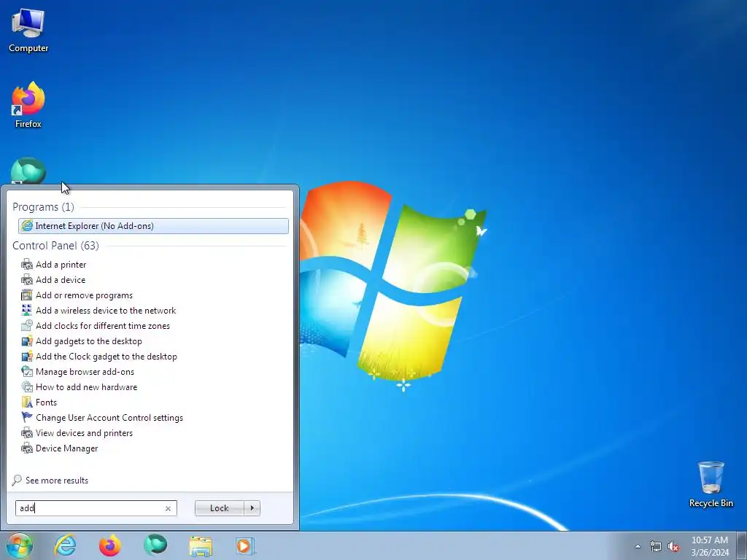Open 'Change User Account Control settings'
This screenshot has width=747, height=560.
(x=109, y=418)
